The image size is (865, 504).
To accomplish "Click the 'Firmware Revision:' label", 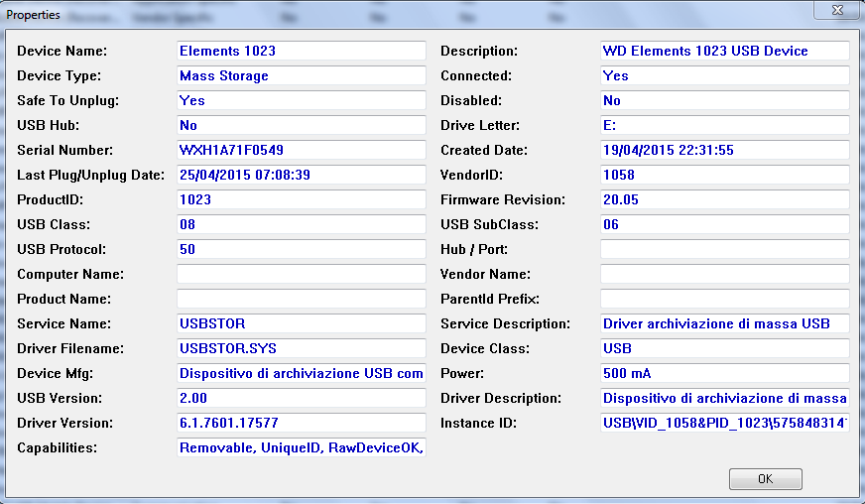I will [x=503, y=199].
